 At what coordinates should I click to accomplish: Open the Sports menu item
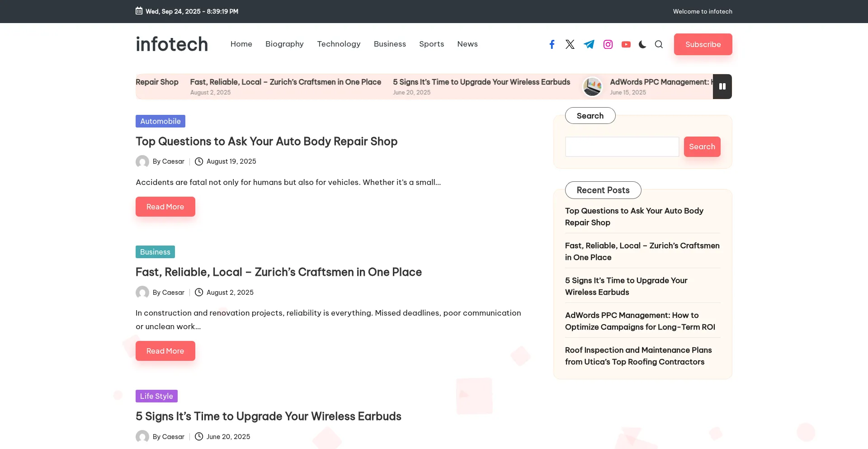point(431,44)
